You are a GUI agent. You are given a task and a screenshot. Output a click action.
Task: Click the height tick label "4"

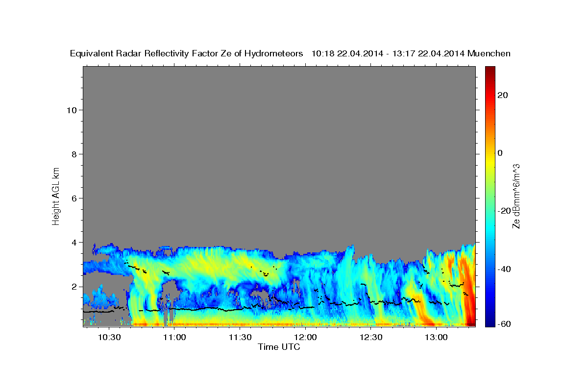[74, 242]
